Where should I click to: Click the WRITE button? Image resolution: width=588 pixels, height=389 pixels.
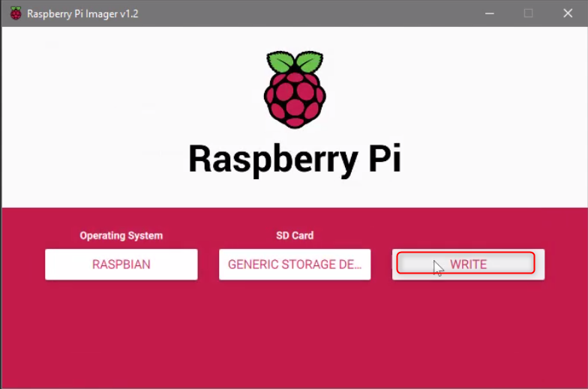pos(468,264)
